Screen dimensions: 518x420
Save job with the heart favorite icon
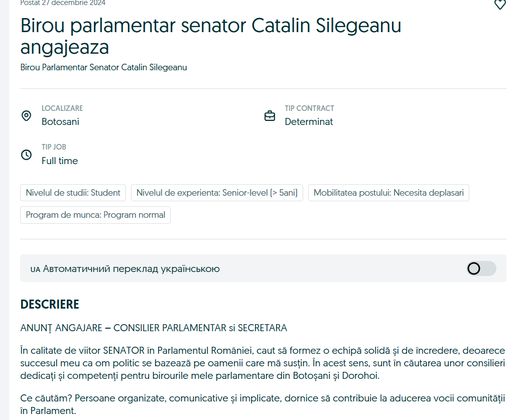tap(500, 5)
